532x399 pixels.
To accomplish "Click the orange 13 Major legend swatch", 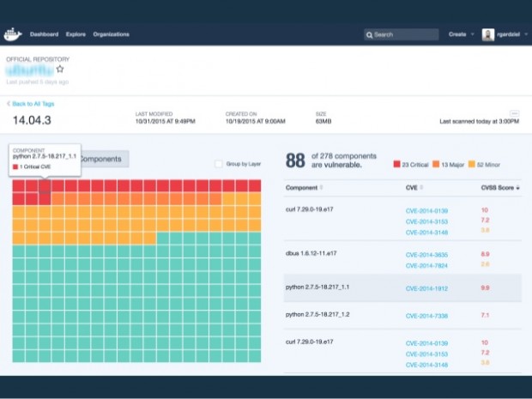I will 436,164.
